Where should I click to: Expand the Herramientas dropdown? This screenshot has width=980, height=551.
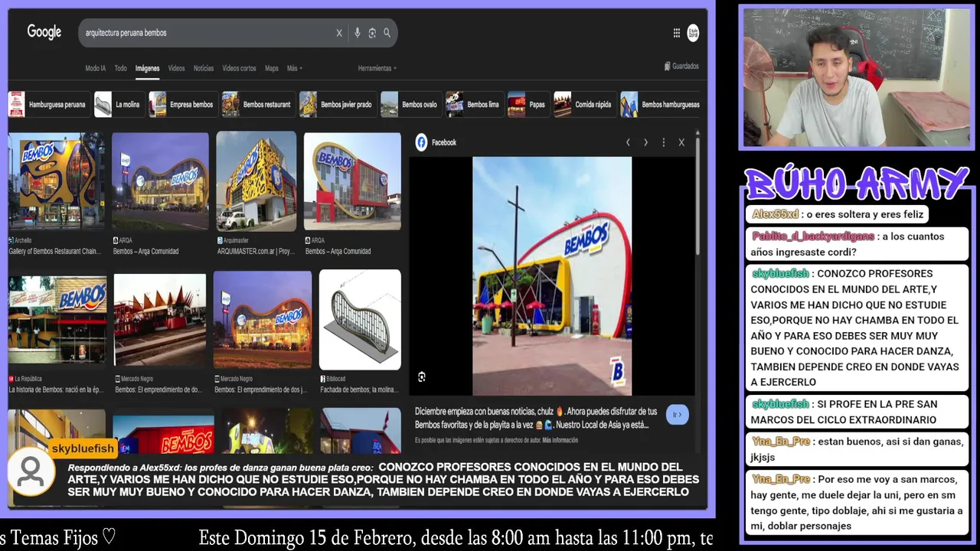377,68
